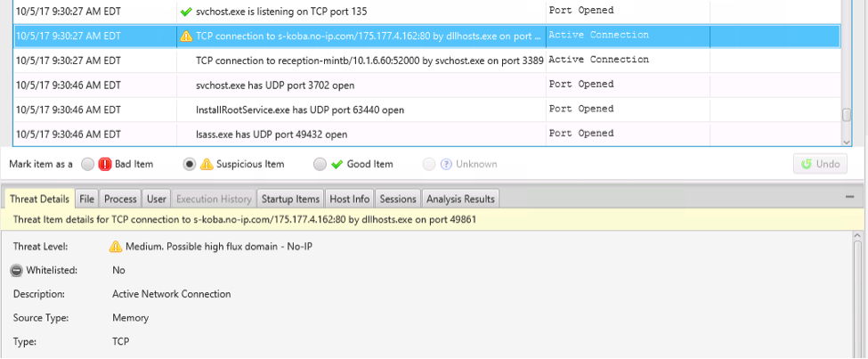Click the Threat Level warning triangle icon
Viewport: 868px width, 359px height.
(115, 246)
